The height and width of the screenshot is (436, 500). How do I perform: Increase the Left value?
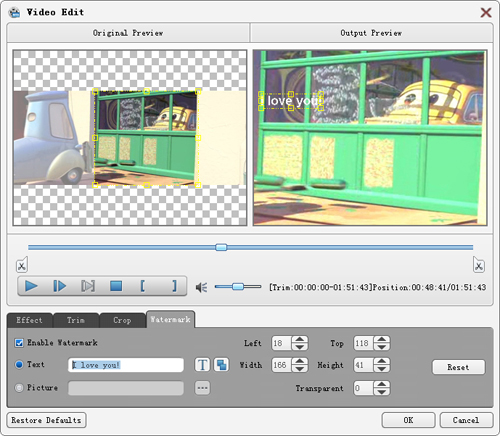click(300, 339)
